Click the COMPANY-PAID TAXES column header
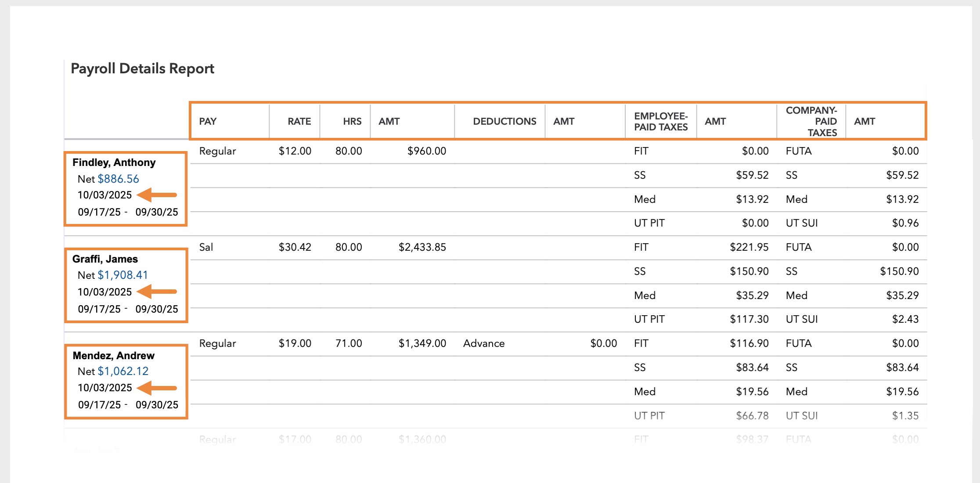980x483 pixels. [811, 122]
